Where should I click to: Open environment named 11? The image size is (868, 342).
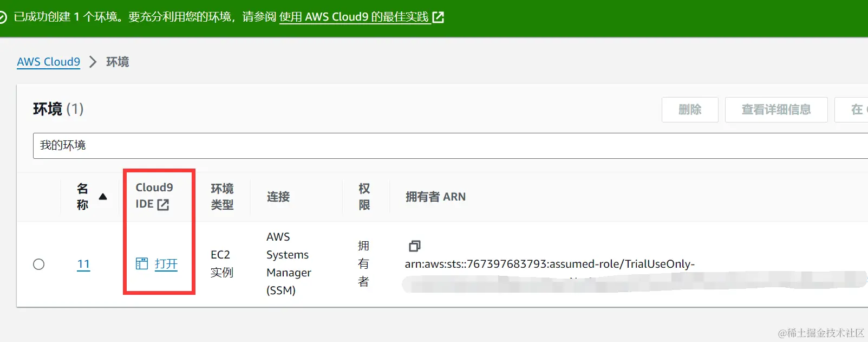pos(83,264)
